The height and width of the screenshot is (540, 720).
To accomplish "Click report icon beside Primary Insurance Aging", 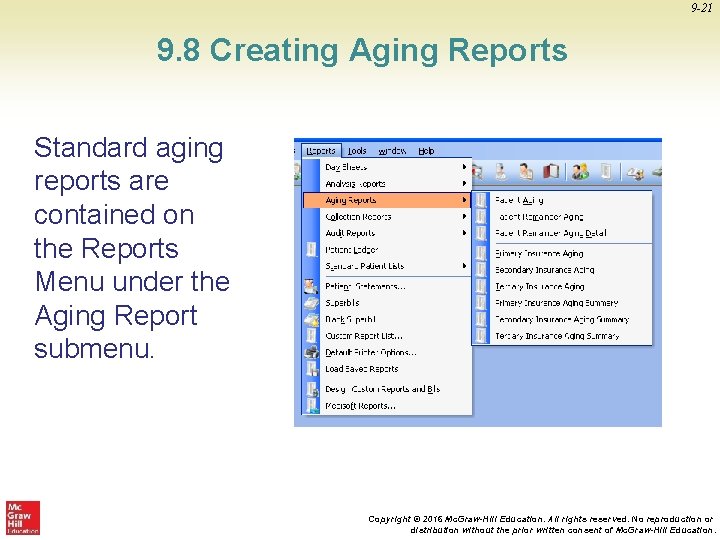I will 481,253.
